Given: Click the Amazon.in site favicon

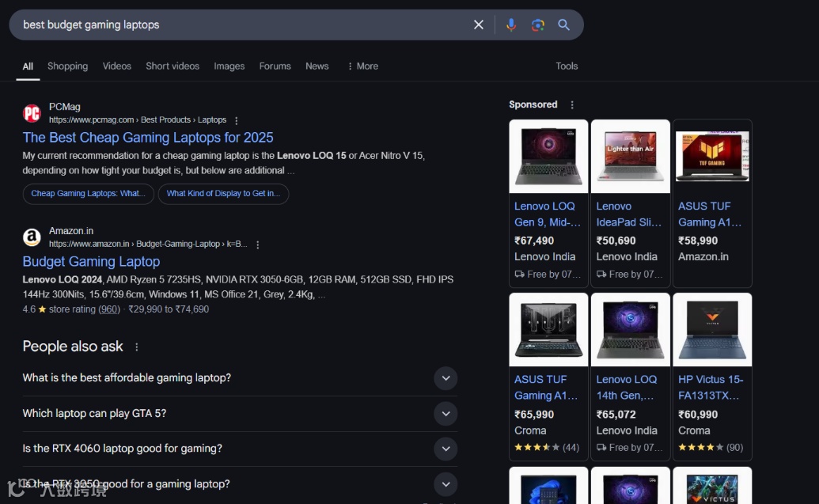Looking at the screenshot, I should 32,237.
